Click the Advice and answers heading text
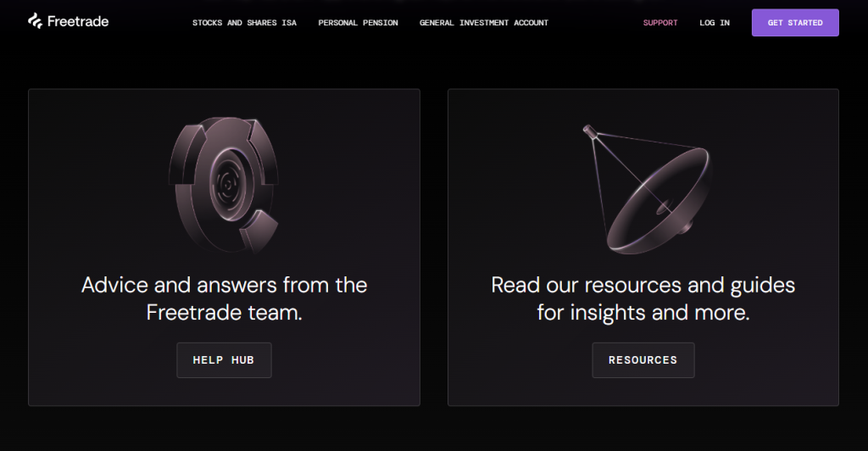868x451 pixels. click(x=224, y=298)
